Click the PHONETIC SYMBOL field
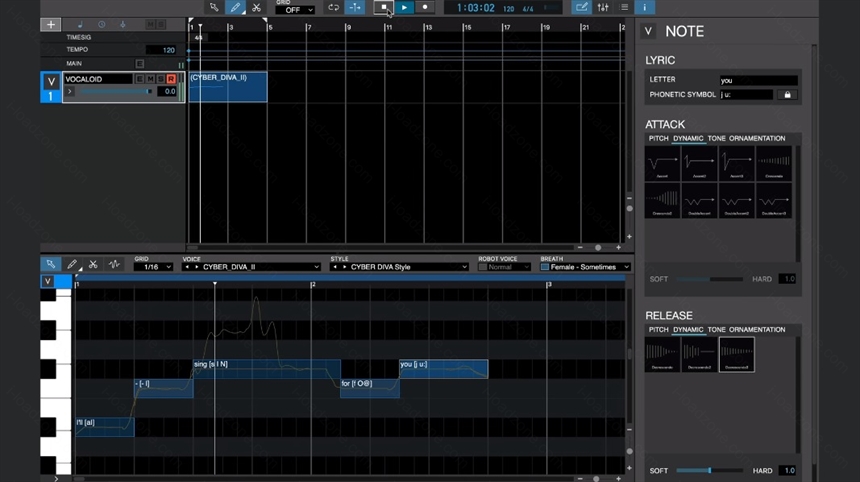This screenshot has height=482, width=860. coord(746,94)
